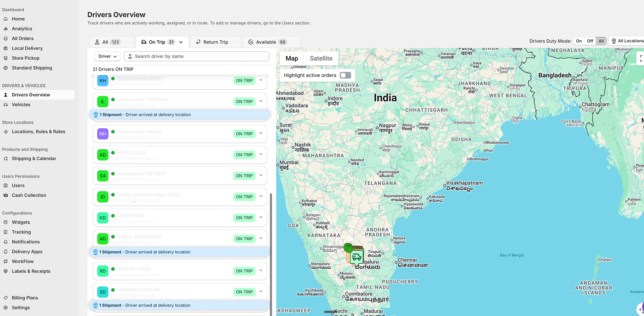Viewport: 644px width, 316px height.
Task: Open the Analytics page
Action: click(x=22, y=29)
